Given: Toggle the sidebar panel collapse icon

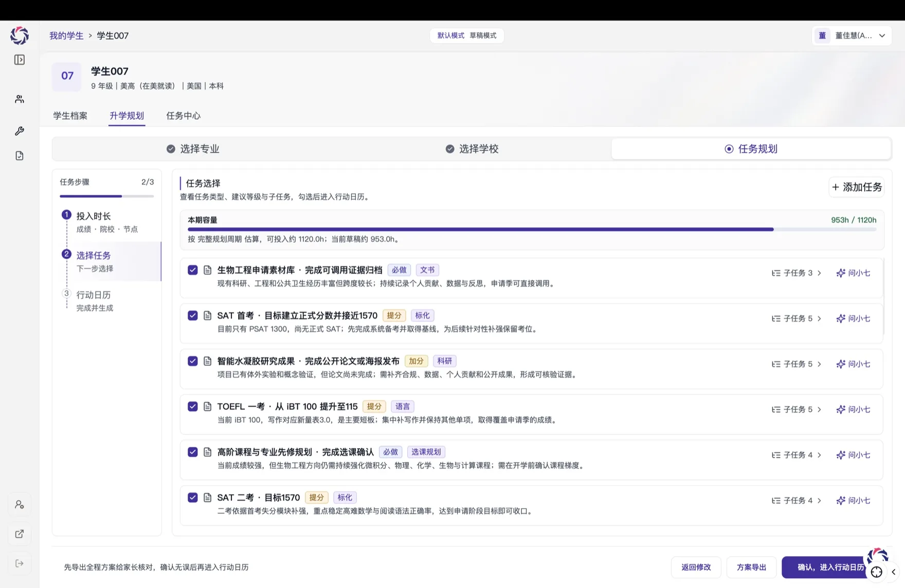Looking at the screenshot, I should pyautogui.click(x=20, y=60).
